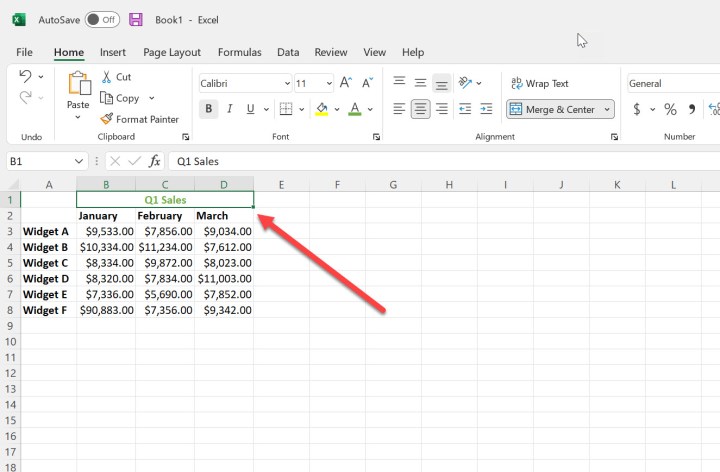Apply Percent Style number format
This screenshot has width=720, height=472.
tap(670, 109)
